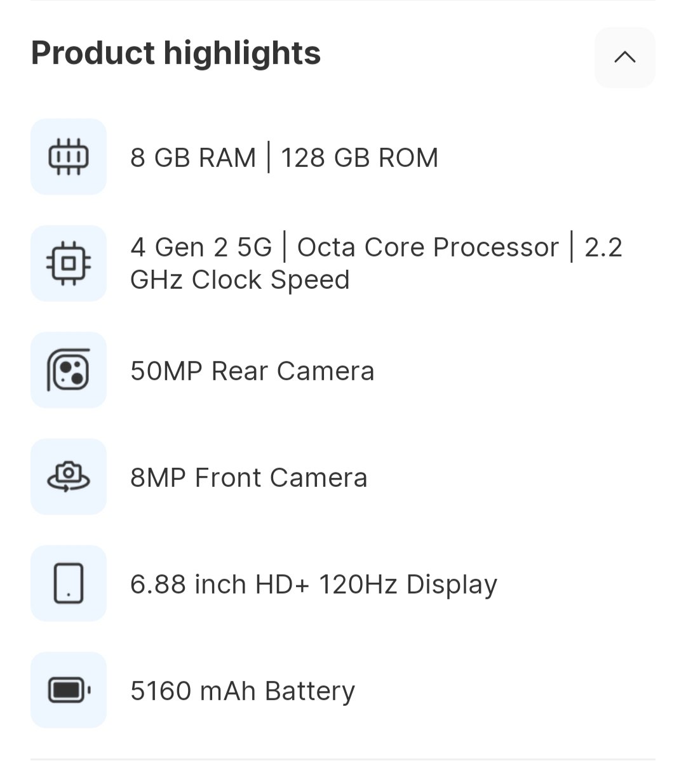Tap the '50MP Rear Camera' highlight
686x784 pixels.
pos(252,371)
